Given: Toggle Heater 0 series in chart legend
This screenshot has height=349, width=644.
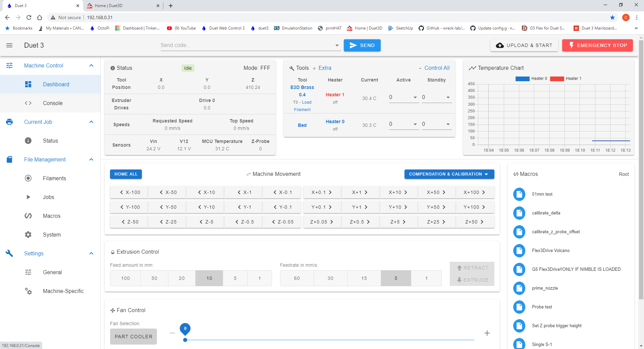Looking at the screenshot, I should (x=531, y=79).
